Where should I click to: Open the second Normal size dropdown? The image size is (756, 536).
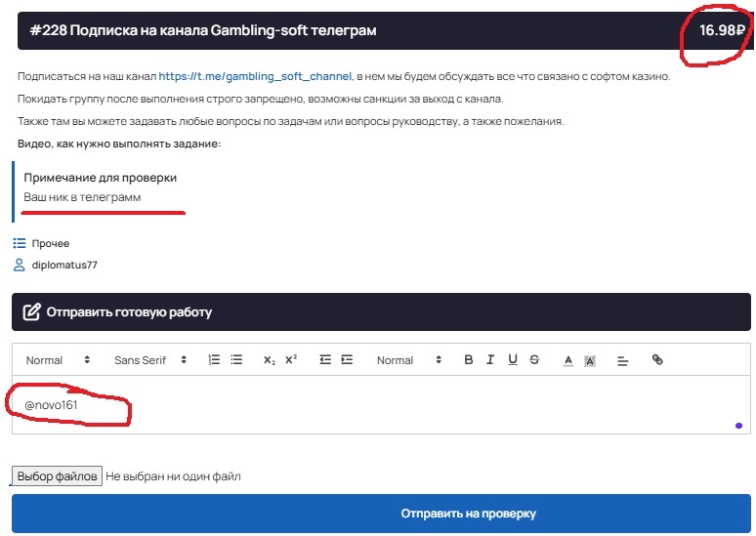pos(409,360)
